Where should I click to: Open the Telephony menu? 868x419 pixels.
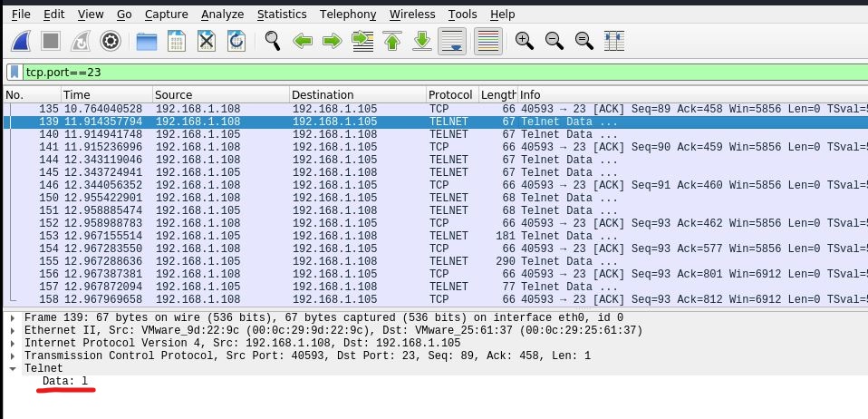[348, 15]
